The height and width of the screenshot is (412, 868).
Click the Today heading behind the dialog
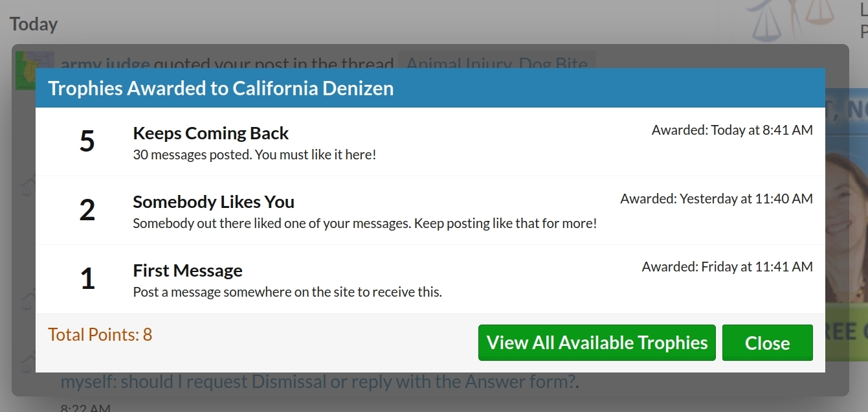tap(34, 24)
